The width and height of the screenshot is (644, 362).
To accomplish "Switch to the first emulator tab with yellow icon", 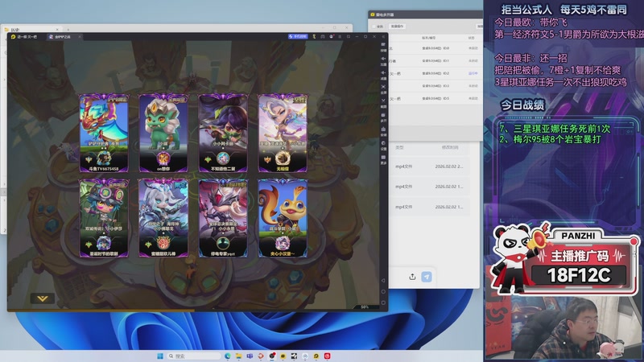I will tap(26, 37).
